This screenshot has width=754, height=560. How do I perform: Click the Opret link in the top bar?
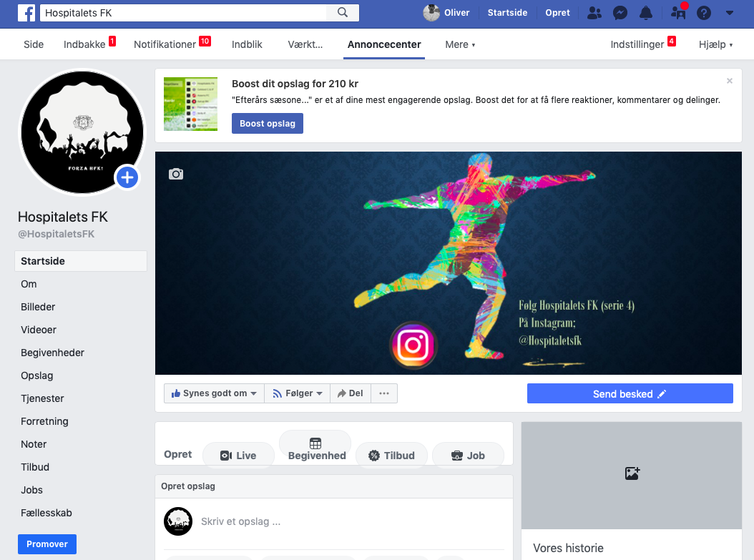(x=557, y=13)
